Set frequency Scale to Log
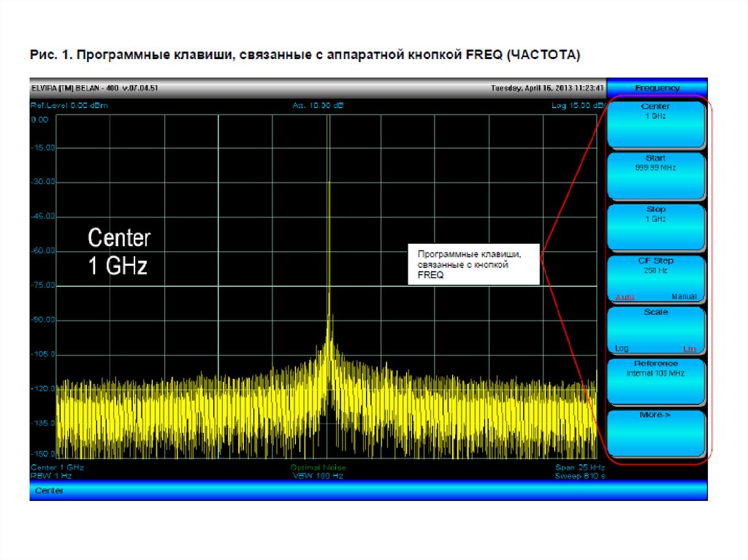748x560 pixels. click(x=622, y=348)
